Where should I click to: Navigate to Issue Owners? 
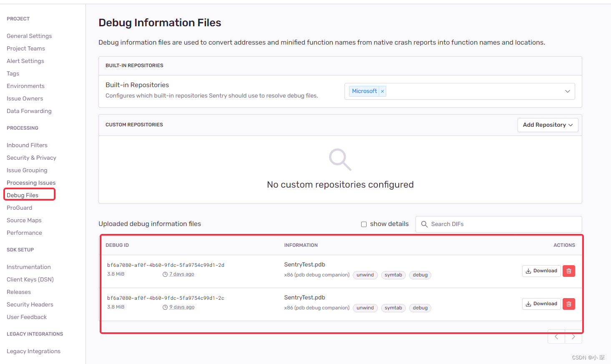tap(25, 98)
